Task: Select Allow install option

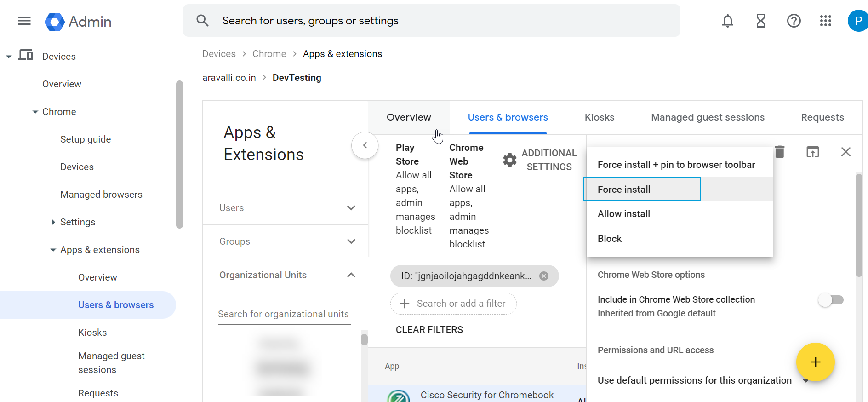Action: click(x=680, y=214)
